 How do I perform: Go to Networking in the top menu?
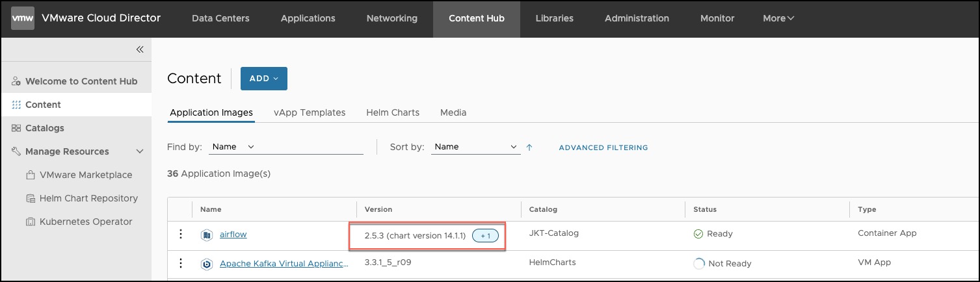click(x=392, y=18)
